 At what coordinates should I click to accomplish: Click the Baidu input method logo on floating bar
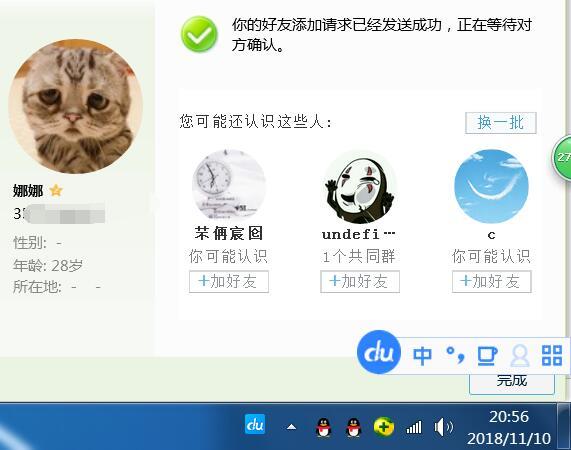(379, 352)
